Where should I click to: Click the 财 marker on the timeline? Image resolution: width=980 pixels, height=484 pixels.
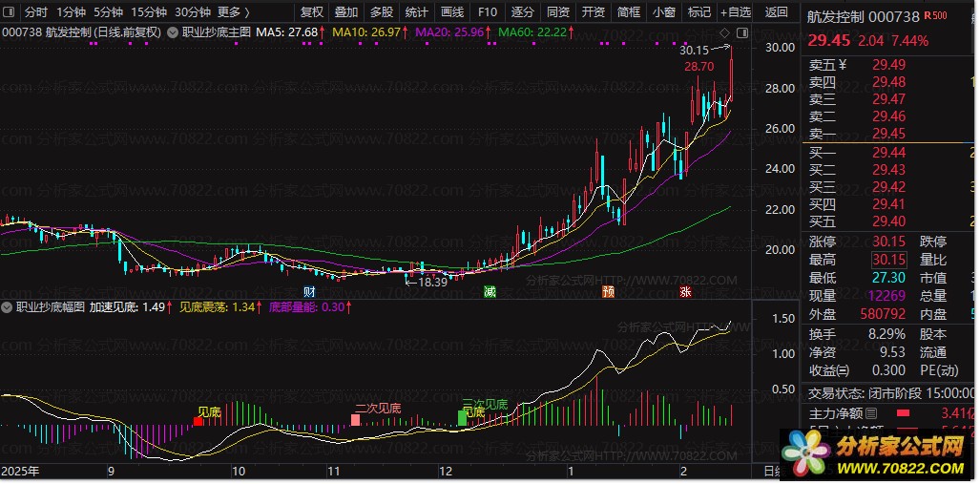pos(309,291)
